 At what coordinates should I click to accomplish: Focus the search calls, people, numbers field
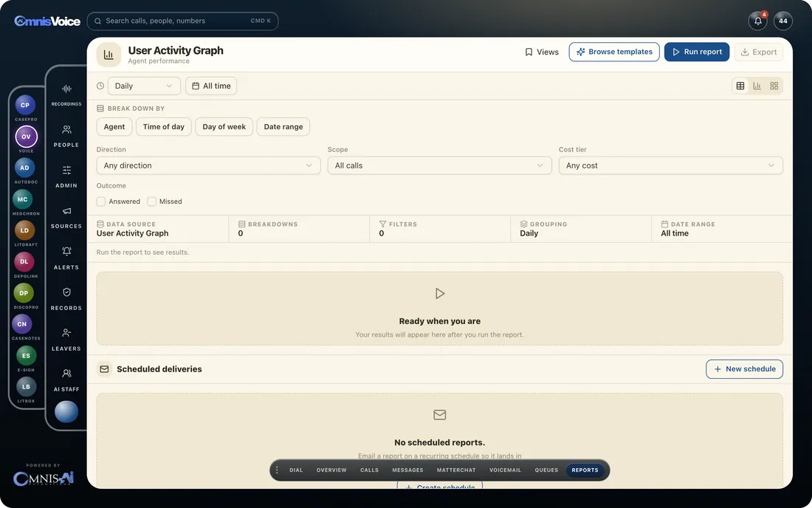183,21
